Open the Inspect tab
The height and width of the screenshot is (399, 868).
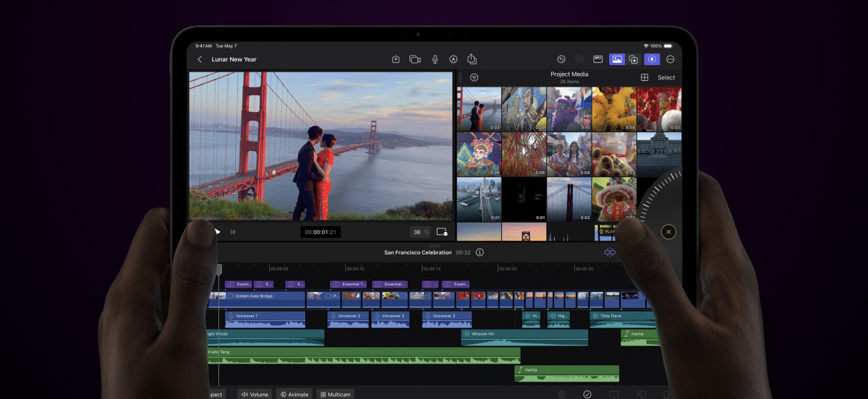[x=216, y=394]
